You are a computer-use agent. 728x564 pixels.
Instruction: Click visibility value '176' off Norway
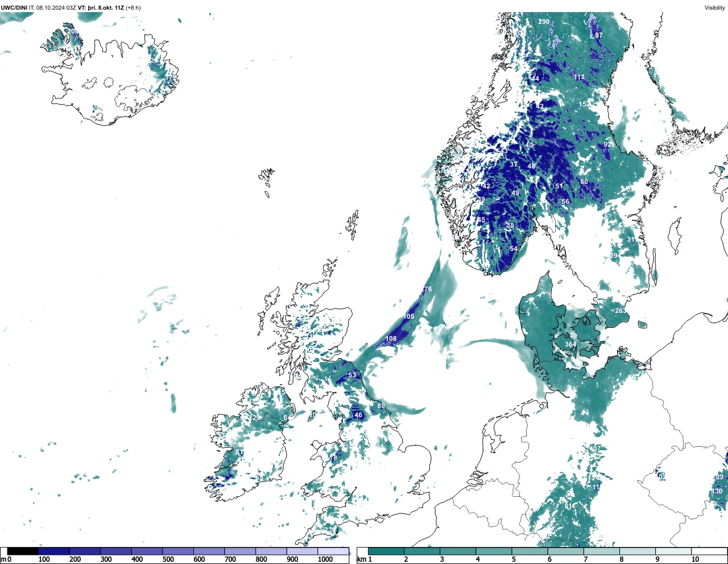click(427, 289)
